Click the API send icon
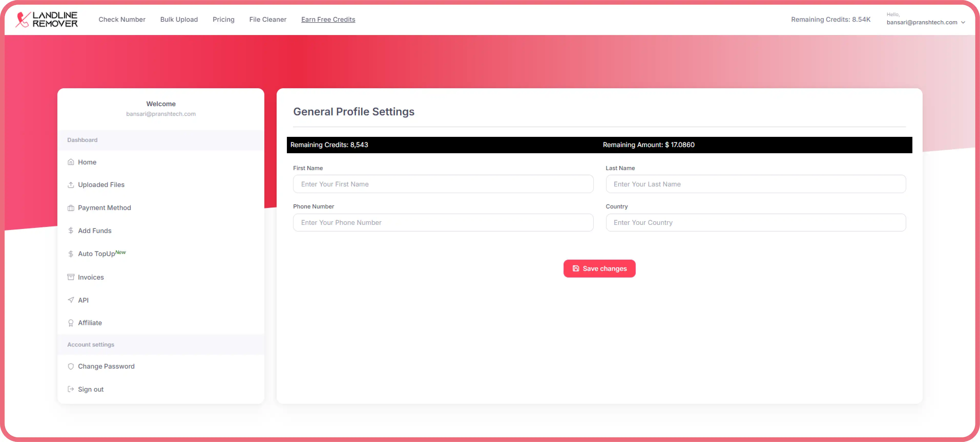This screenshot has width=980, height=442. point(71,300)
